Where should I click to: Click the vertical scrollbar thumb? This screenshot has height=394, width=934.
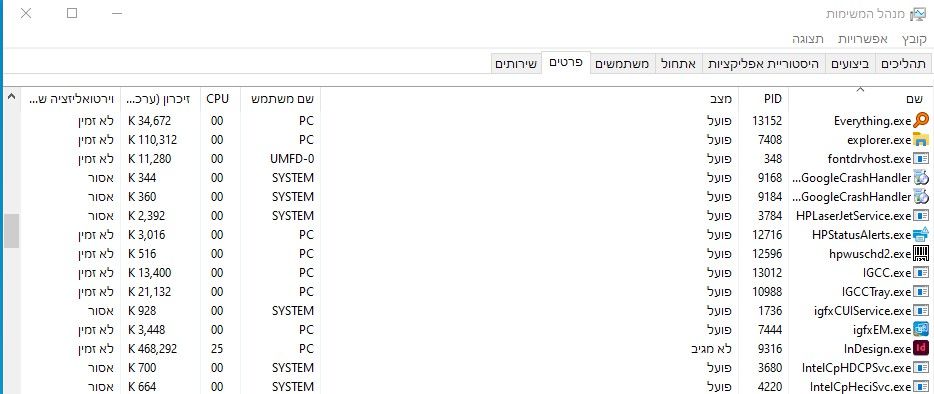point(11,231)
